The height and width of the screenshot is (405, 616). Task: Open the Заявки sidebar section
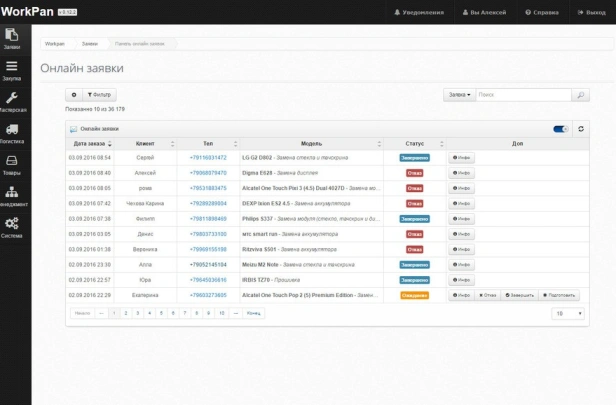[x=11, y=39]
